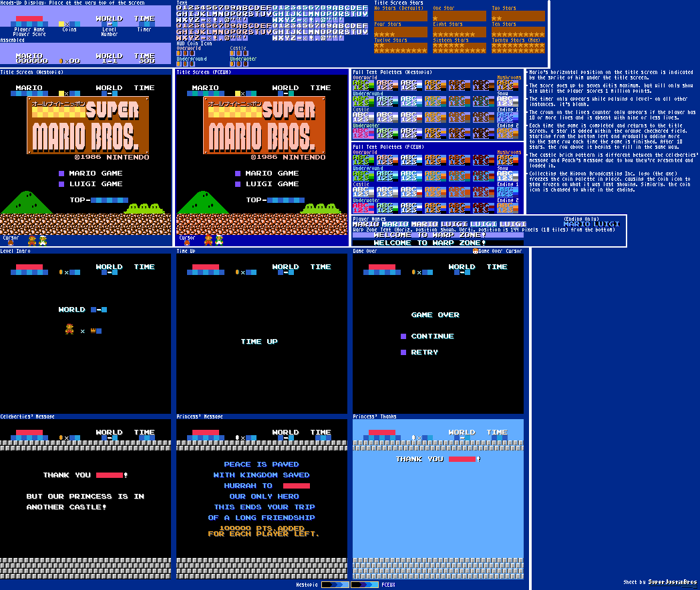Click first Underwater HUD coin icon frame
Image resolution: width=700 pixels, height=590 pixels.
tap(232, 64)
